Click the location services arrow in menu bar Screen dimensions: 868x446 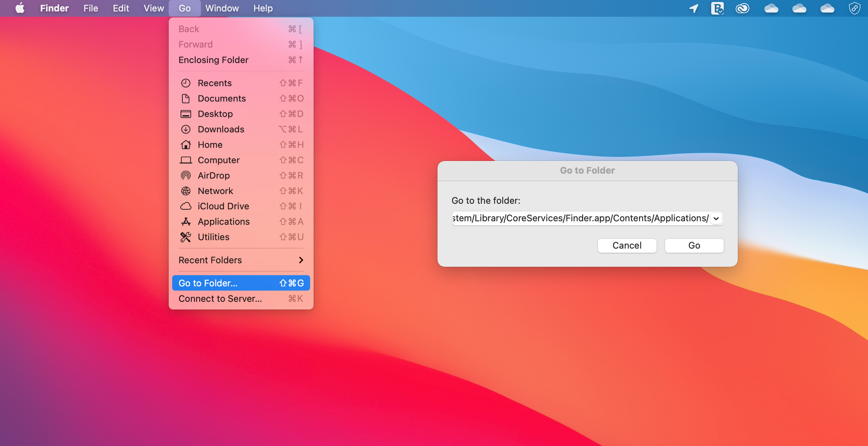[x=693, y=8]
